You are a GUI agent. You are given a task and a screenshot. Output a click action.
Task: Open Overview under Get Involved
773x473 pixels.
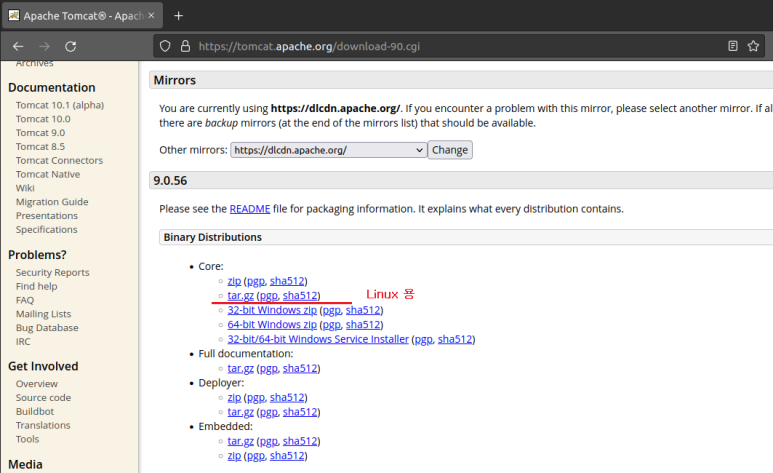coord(36,384)
